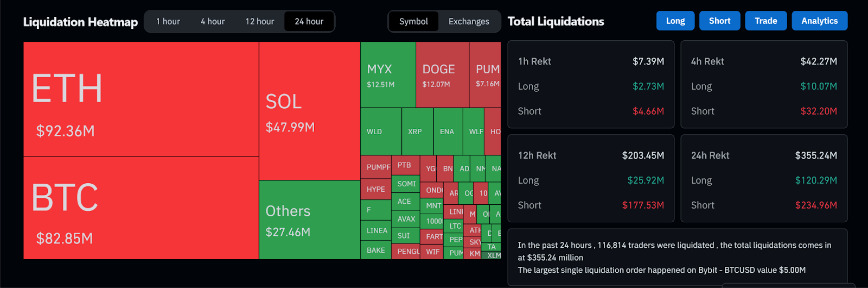
Task: Select the 1 hour timeframe tab
Action: coord(168,22)
